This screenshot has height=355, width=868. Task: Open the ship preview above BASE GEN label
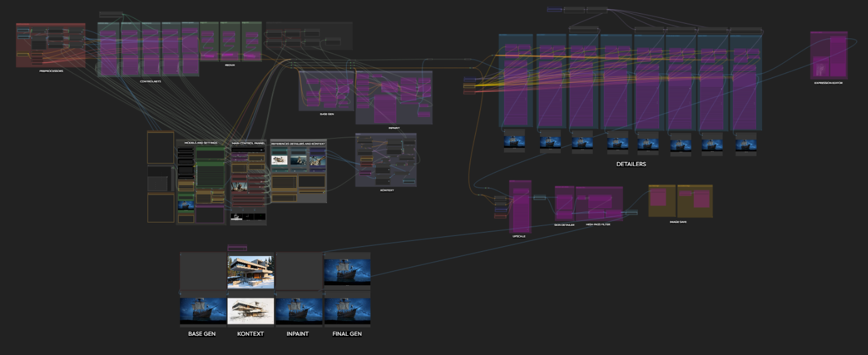coord(203,312)
